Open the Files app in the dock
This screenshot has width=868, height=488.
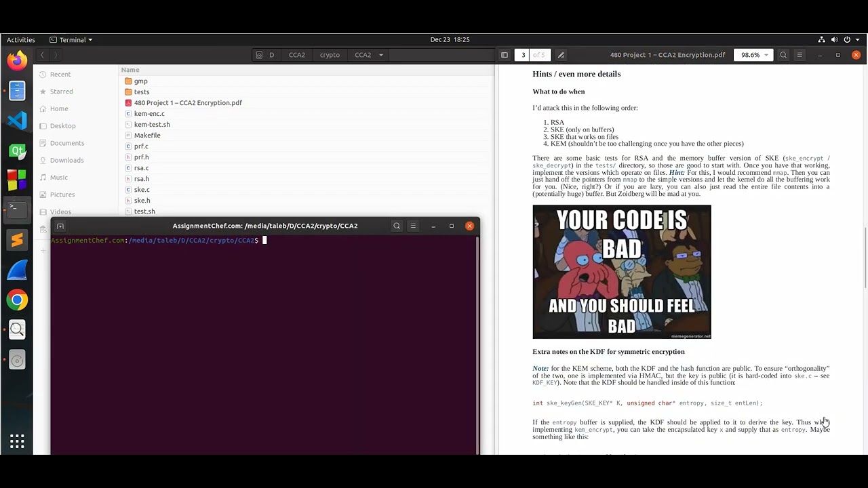point(17,90)
